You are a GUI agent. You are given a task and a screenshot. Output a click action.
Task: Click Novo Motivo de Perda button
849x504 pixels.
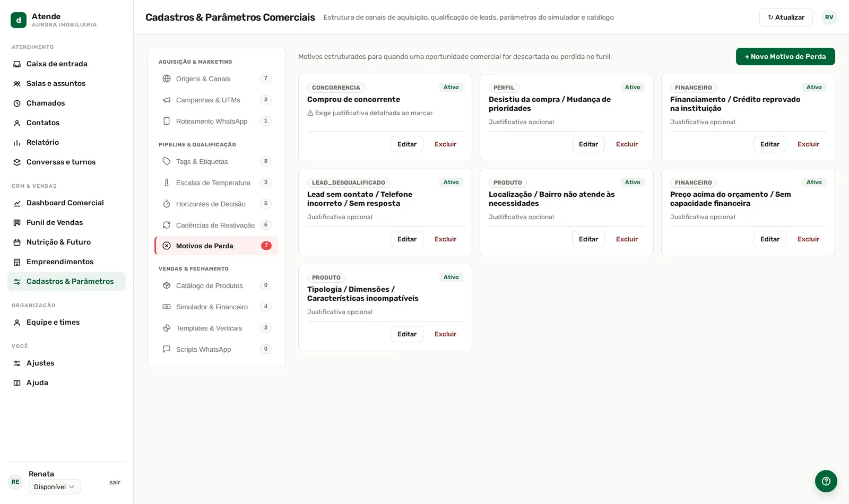[785, 57]
